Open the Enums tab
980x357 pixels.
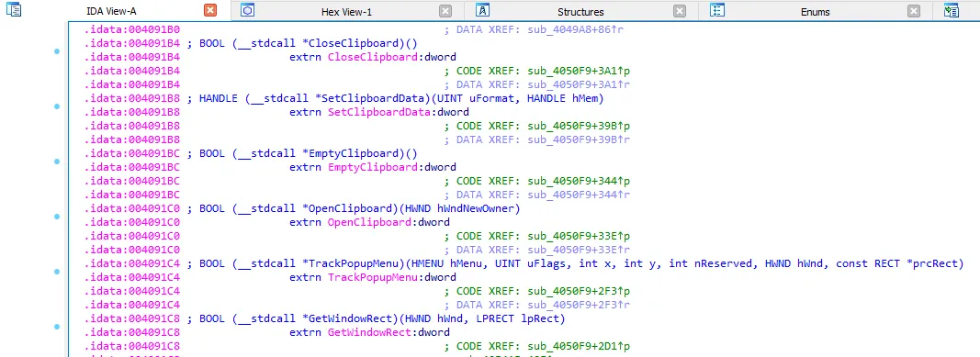[x=815, y=12]
